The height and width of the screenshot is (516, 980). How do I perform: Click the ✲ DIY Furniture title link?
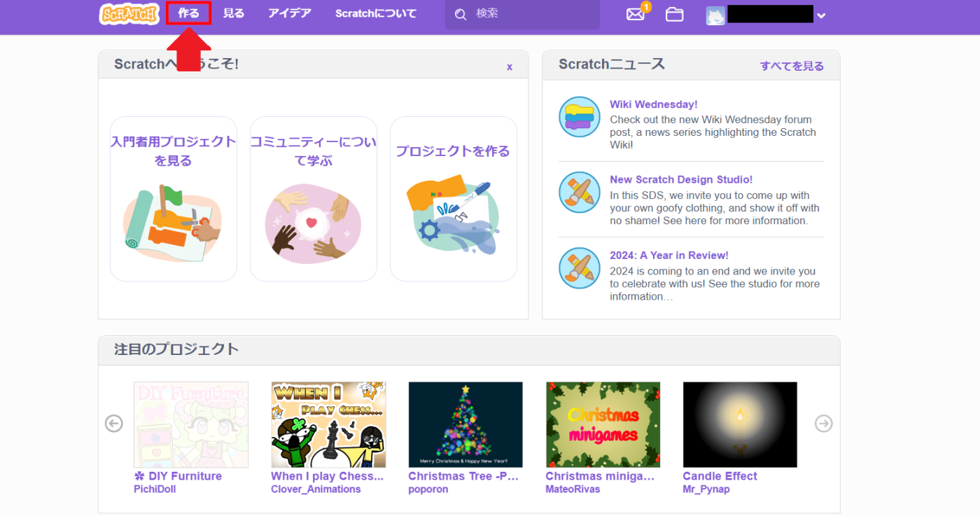coord(178,476)
